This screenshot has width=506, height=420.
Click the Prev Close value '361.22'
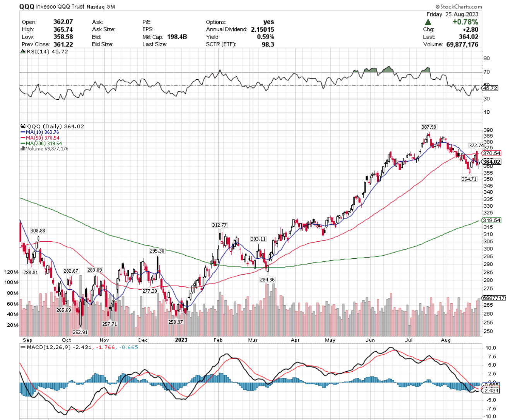coord(63,44)
